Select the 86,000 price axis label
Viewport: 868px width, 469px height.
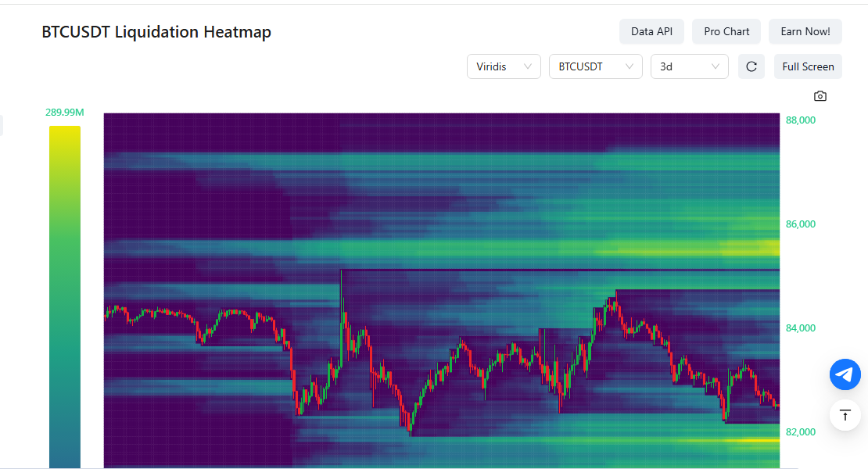[x=800, y=224]
